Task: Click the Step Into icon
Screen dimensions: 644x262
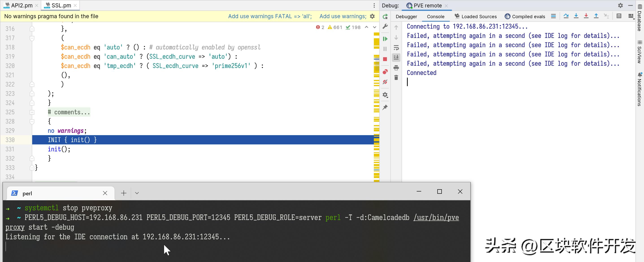Action: [x=576, y=16]
